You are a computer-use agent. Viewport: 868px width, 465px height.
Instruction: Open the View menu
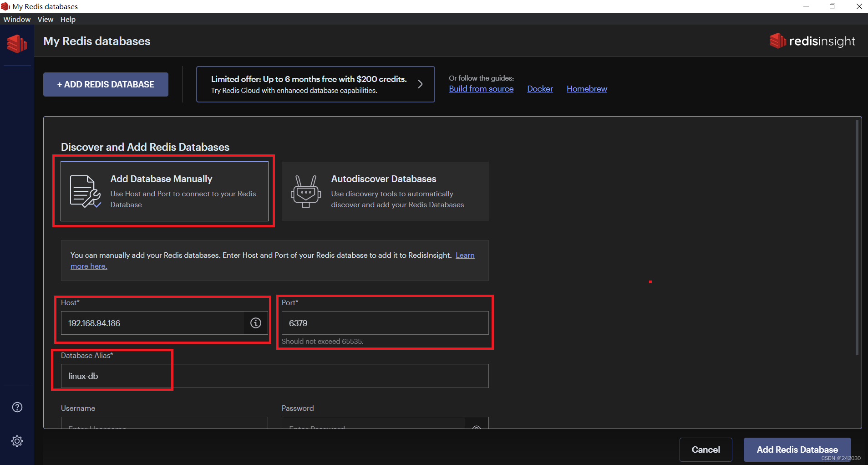(45, 19)
